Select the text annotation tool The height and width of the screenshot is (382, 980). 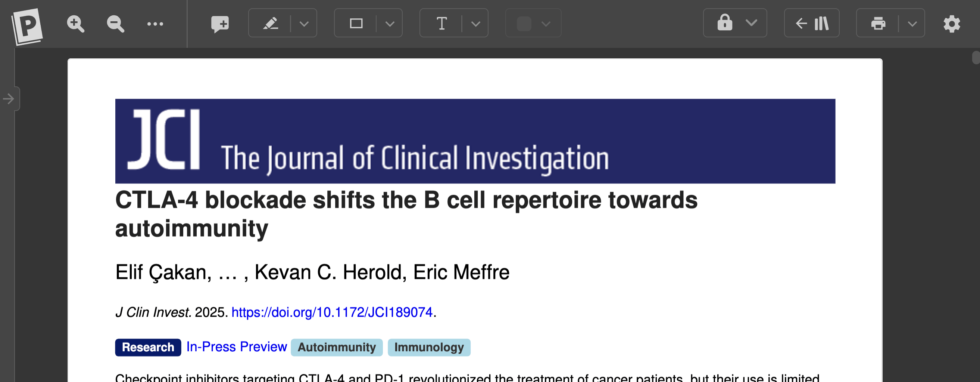(x=442, y=24)
